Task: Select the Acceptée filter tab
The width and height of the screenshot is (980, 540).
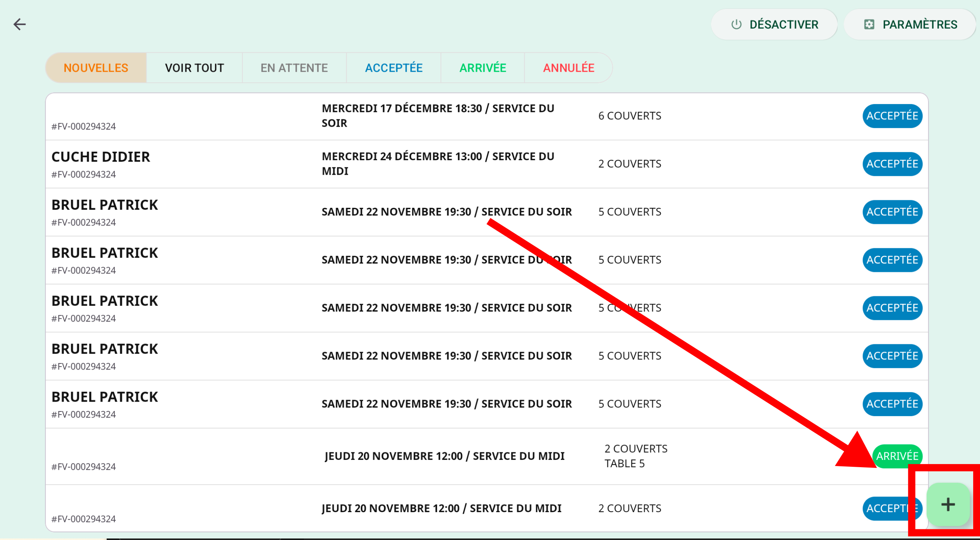Action: tap(393, 68)
